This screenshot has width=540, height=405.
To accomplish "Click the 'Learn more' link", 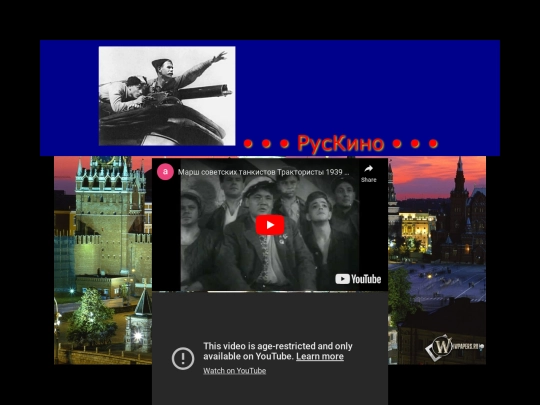I will (x=320, y=356).
